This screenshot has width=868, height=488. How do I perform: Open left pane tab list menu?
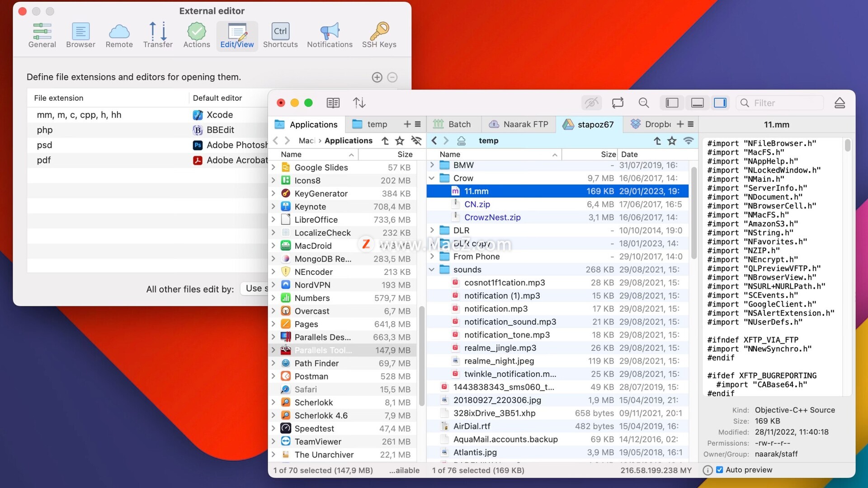pyautogui.click(x=418, y=124)
